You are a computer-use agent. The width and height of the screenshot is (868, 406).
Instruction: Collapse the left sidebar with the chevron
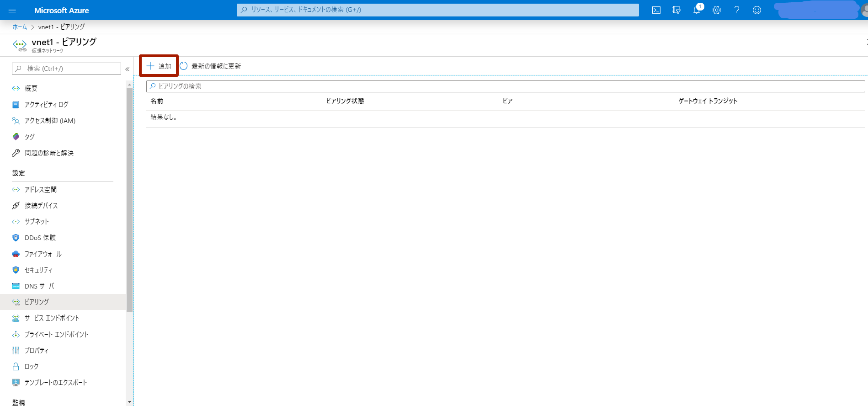click(127, 69)
